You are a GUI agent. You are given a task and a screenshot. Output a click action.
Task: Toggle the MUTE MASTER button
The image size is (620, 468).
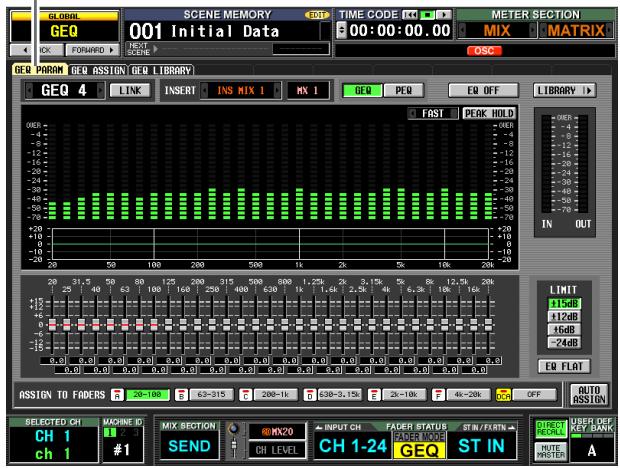coord(550,451)
